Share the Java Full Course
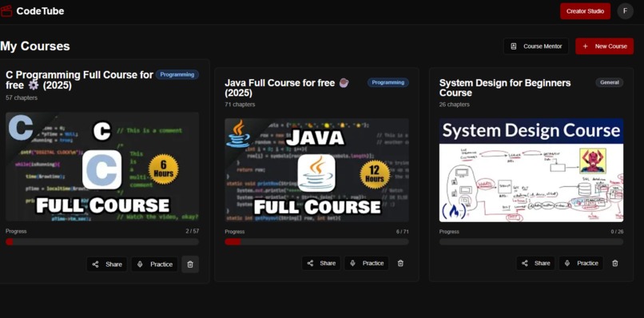 click(x=321, y=263)
